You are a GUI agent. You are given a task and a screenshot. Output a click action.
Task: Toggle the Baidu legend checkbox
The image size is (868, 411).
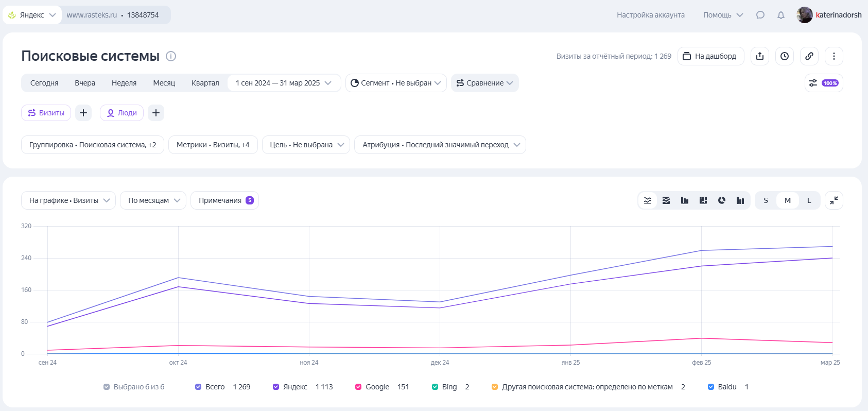(711, 387)
